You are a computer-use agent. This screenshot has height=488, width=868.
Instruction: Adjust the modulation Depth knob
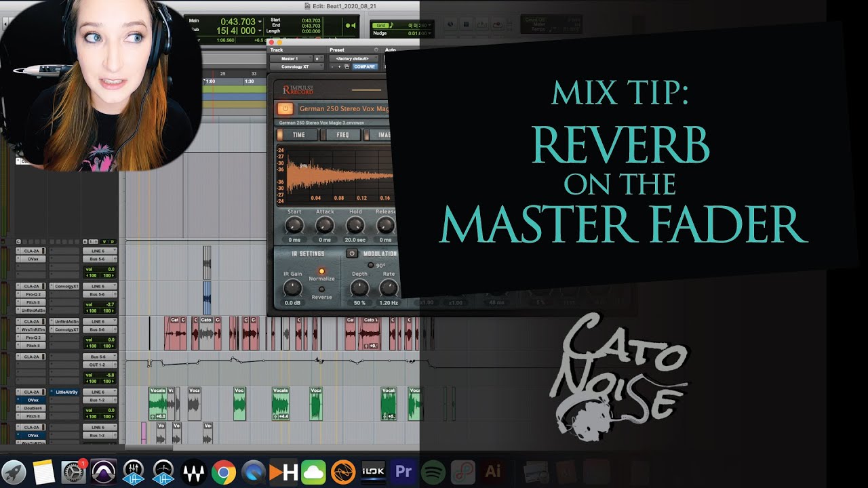coord(359,288)
